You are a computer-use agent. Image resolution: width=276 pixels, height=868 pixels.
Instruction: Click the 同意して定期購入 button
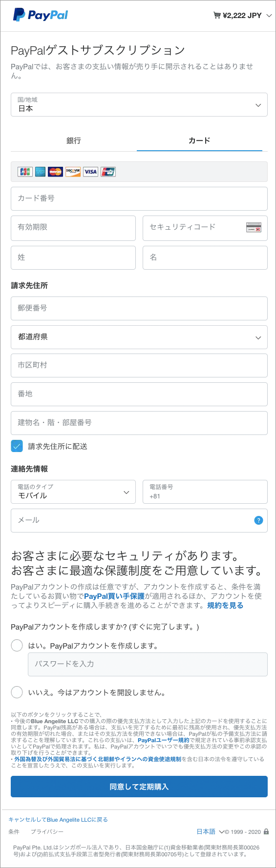pos(139,787)
